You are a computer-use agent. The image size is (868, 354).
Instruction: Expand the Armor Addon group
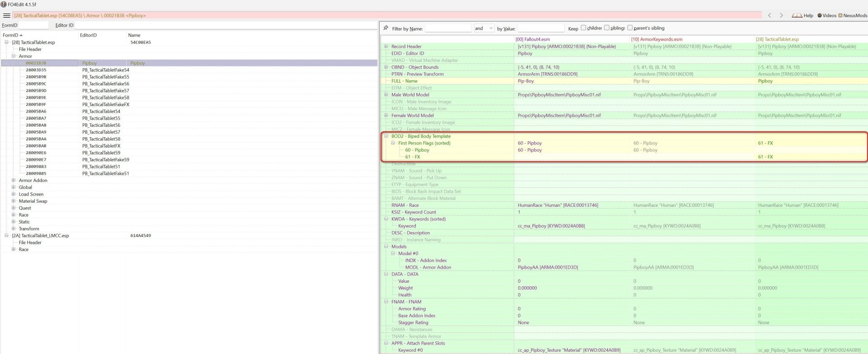tap(13, 180)
